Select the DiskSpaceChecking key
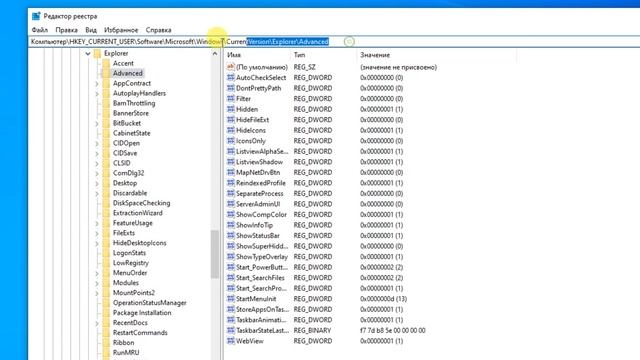Screen dimensions: 640x360 [141, 203]
